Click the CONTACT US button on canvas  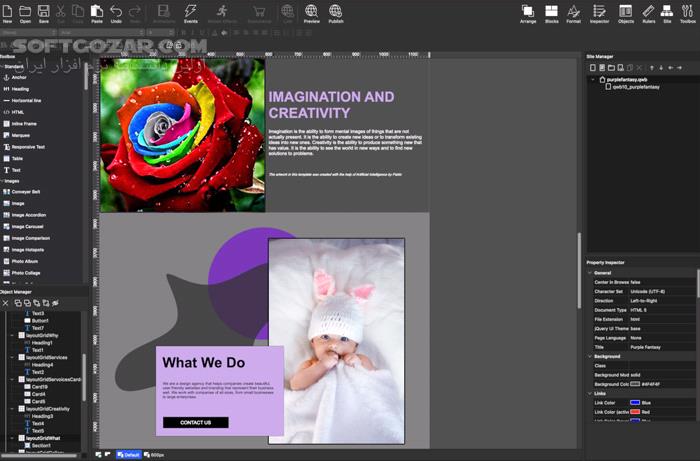[x=196, y=423]
